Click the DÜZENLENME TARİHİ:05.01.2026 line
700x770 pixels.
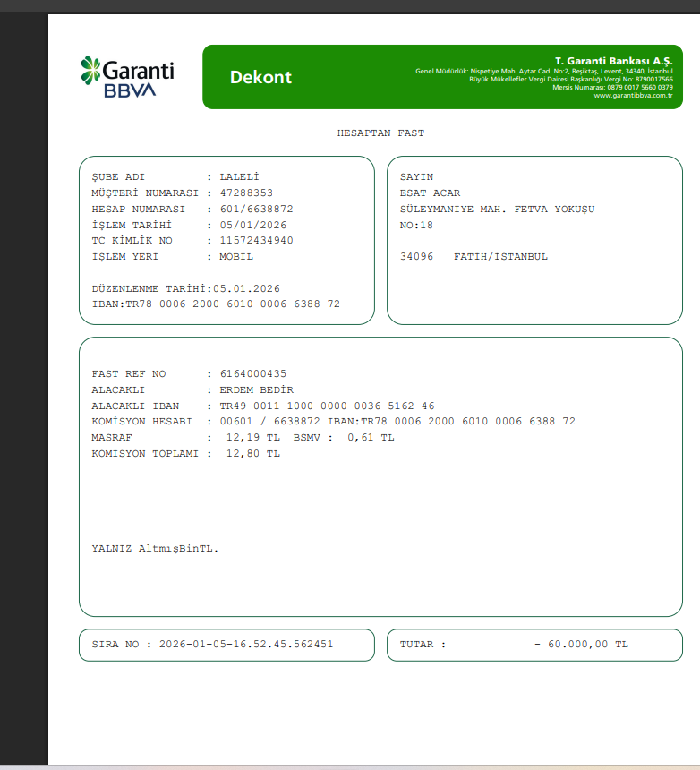point(185,288)
